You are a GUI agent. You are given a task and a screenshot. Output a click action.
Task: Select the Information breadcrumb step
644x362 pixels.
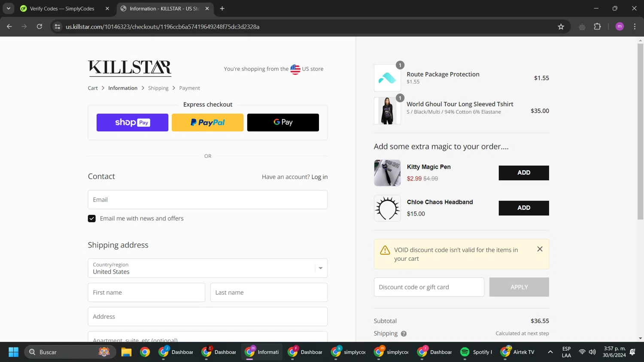pos(123,88)
